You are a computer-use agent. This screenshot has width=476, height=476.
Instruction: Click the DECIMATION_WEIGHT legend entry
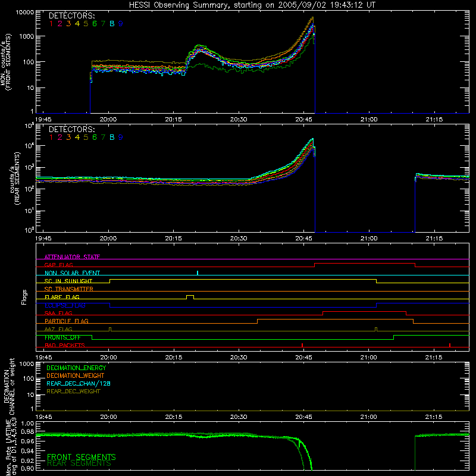[76, 375]
